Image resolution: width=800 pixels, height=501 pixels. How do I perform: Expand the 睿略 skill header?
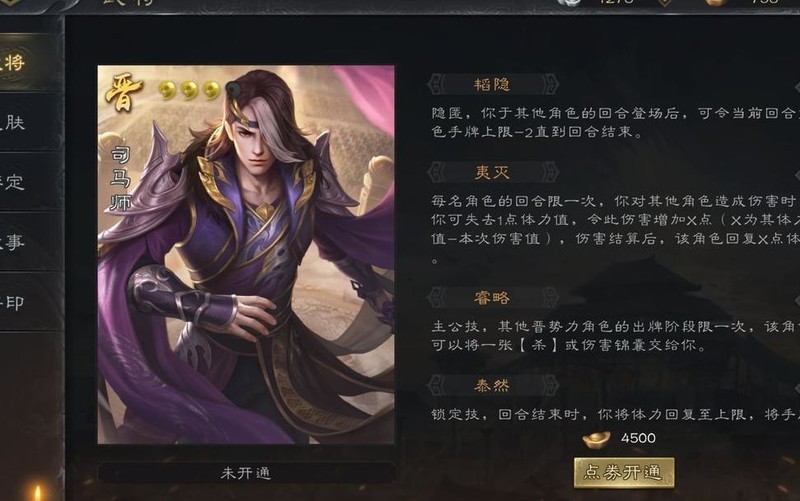click(x=492, y=297)
